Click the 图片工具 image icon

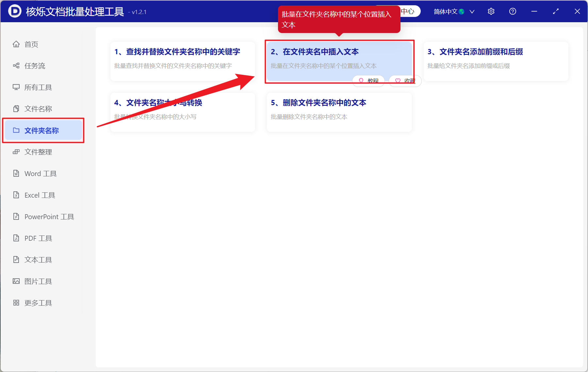pos(16,281)
